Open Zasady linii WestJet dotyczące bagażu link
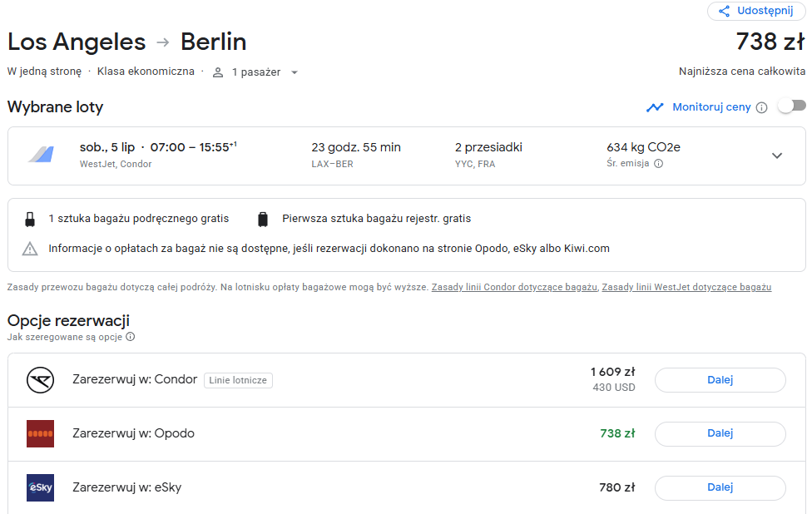812x514 pixels. point(686,287)
